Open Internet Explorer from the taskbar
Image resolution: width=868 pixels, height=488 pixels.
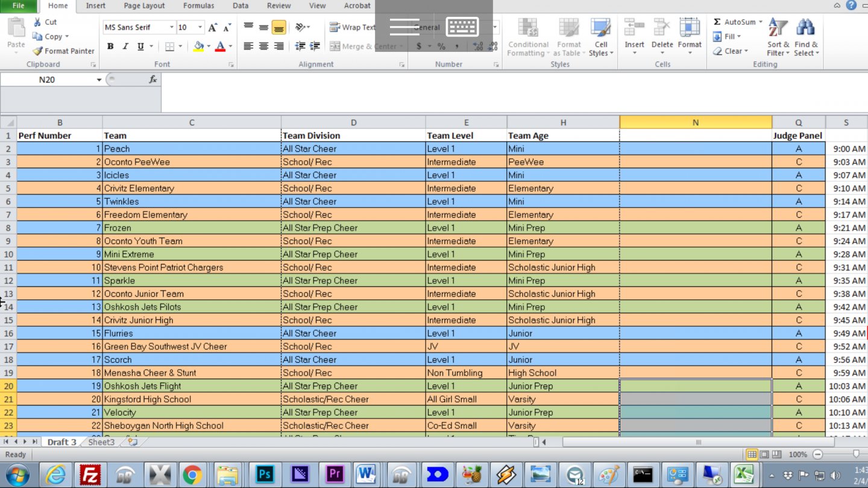[x=55, y=475]
